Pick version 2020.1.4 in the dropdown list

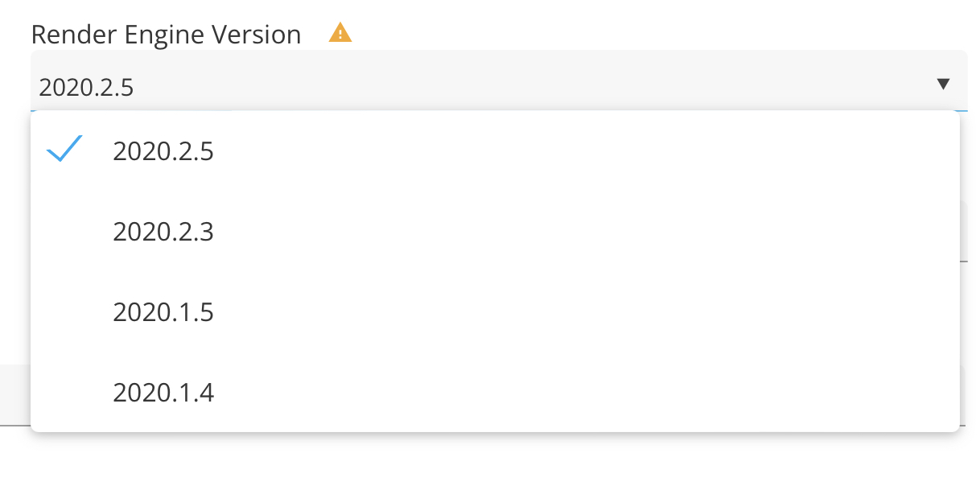click(x=163, y=393)
